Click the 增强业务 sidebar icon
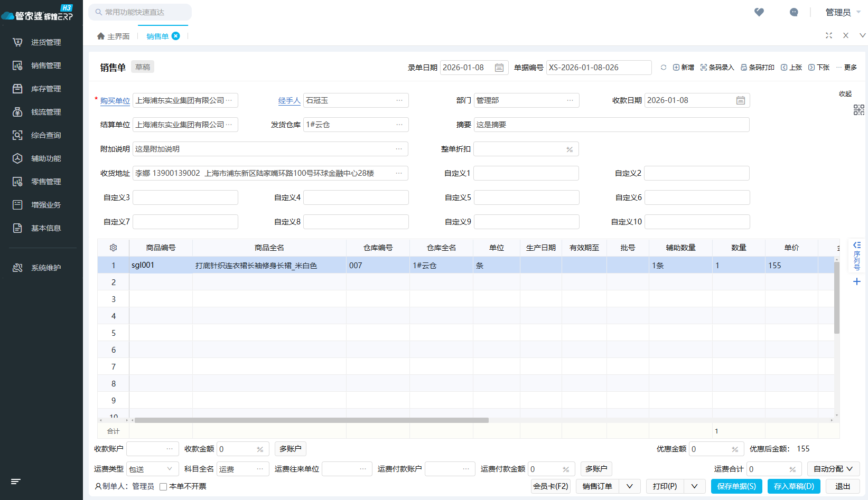Screen dimensions: 868x500 (17, 205)
